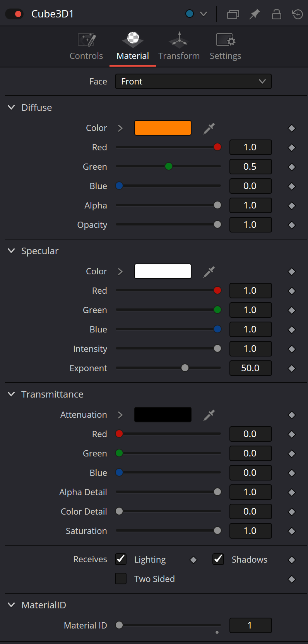Open the black Attenuation color swatch

click(163, 415)
